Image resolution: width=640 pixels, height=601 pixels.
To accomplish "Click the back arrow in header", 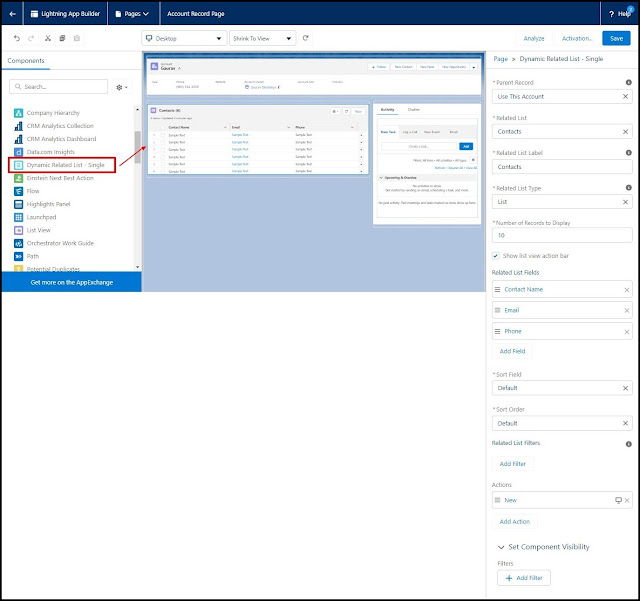I will 12,13.
